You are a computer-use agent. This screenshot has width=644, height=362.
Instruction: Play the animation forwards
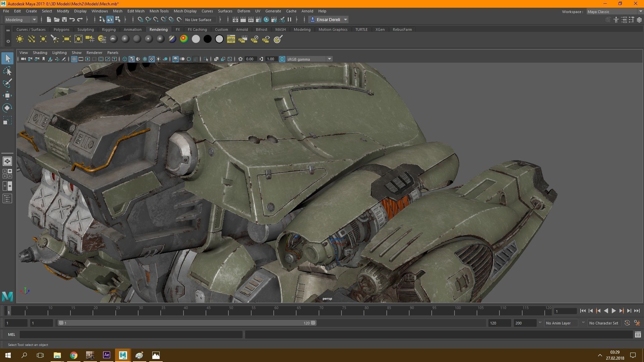click(x=613, y=311)
